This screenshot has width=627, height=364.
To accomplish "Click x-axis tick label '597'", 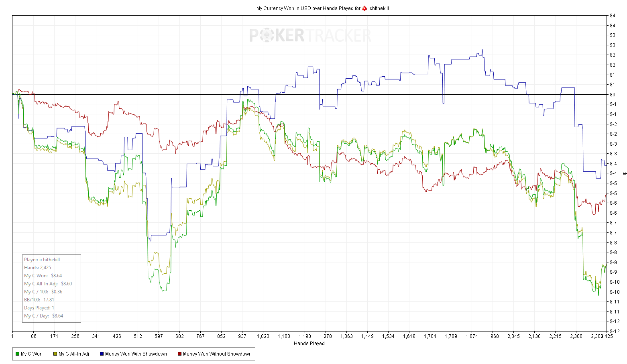I will pos(159,336).
